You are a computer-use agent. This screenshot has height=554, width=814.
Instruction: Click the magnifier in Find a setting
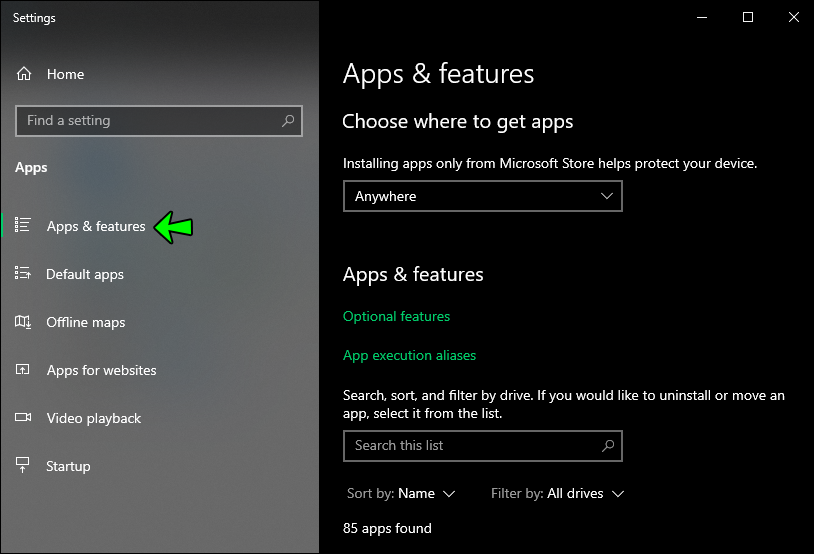[x=288, y=121]
